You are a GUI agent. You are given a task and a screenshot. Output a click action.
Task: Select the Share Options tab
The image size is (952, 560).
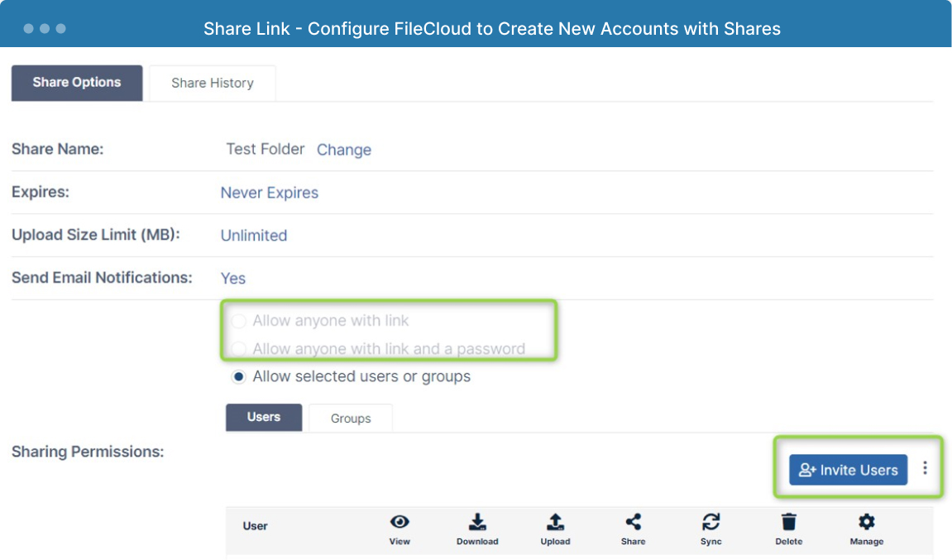[x=77, y=84]
